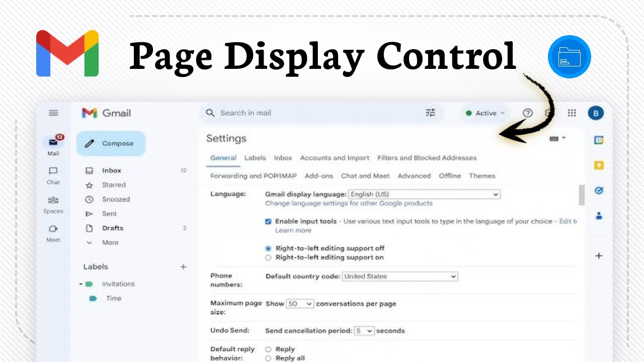Collapse the Invitations label

80,284
